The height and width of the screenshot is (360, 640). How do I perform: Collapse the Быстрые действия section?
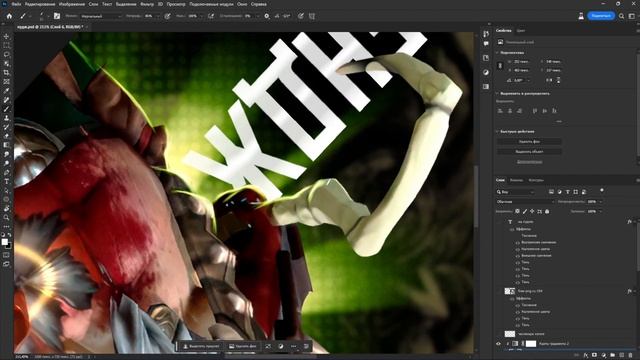click(x=497, y=131)
